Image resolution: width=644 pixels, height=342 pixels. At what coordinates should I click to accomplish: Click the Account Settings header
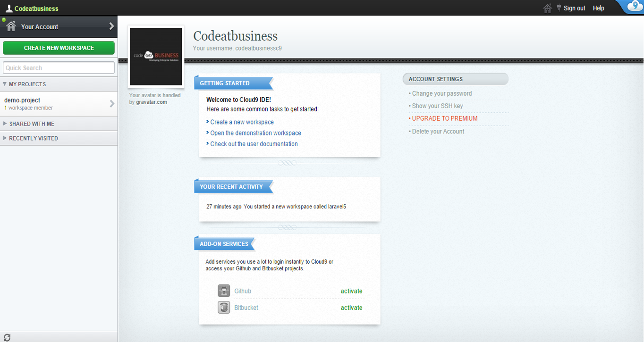tap(455, 79)
